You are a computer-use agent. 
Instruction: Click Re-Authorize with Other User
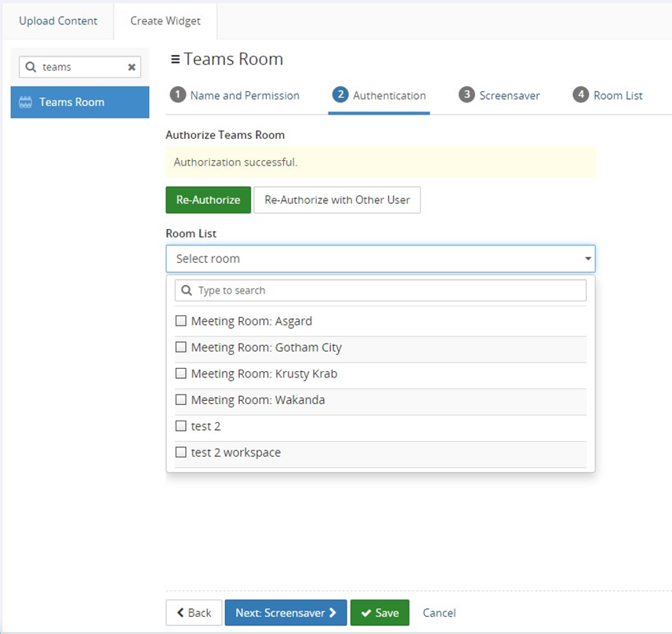[337, 200]
